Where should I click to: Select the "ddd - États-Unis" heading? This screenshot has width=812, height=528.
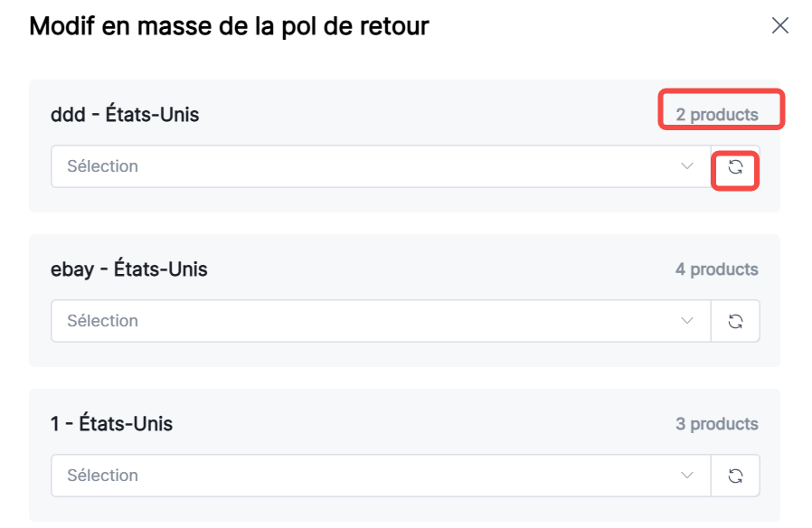[125, 115]
